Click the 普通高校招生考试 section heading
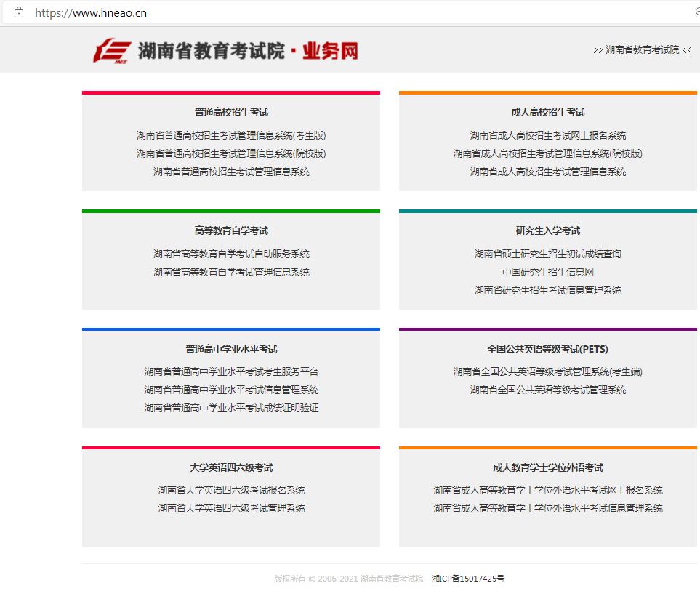This screenshot has height=599, width=700. coord(231,113)
